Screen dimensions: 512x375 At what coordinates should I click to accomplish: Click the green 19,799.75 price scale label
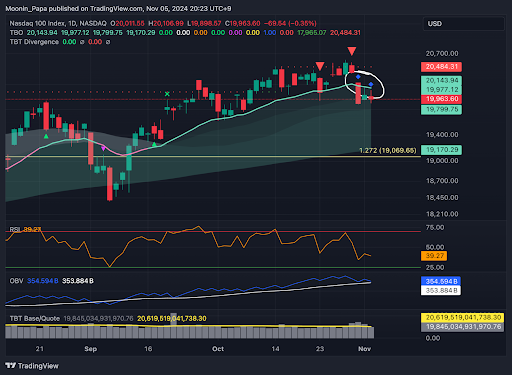pyautogui.click(x=441, y=109)
